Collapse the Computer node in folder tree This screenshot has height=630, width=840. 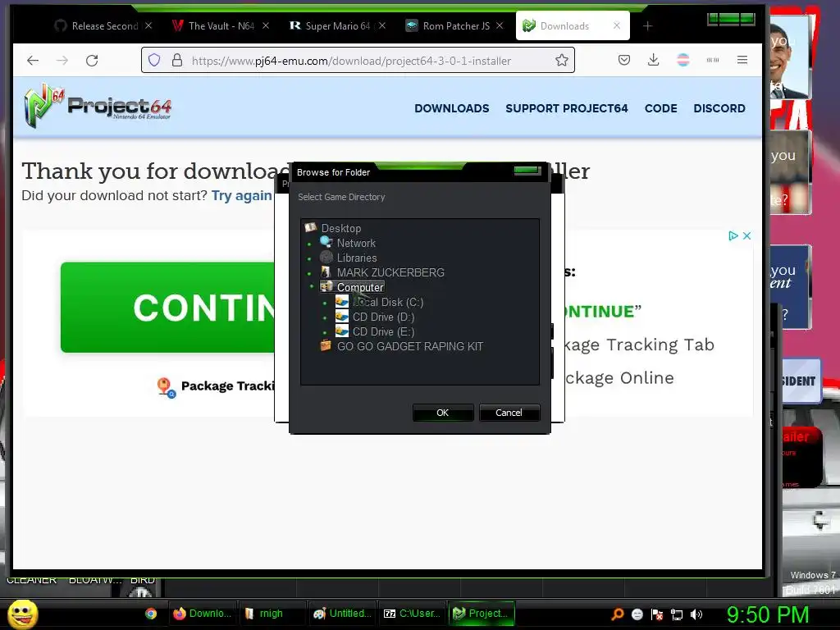(311, 286)
